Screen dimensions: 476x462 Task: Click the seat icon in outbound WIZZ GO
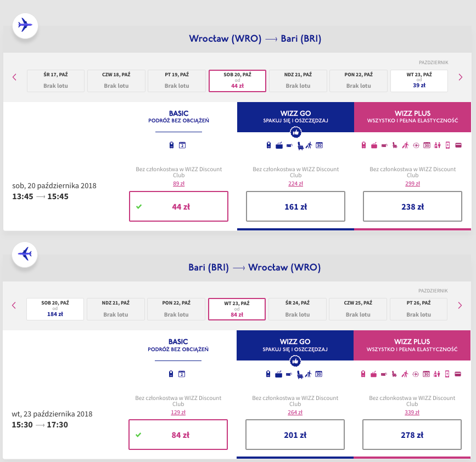(x=300, y=145)
